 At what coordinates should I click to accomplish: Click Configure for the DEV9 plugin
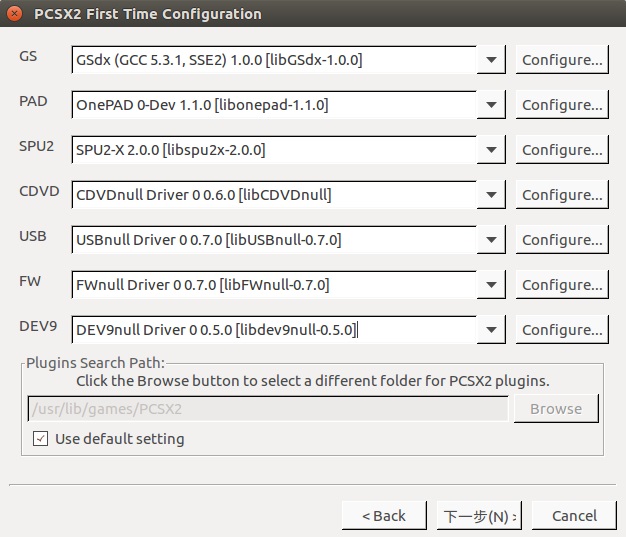[x=562, y=330]
